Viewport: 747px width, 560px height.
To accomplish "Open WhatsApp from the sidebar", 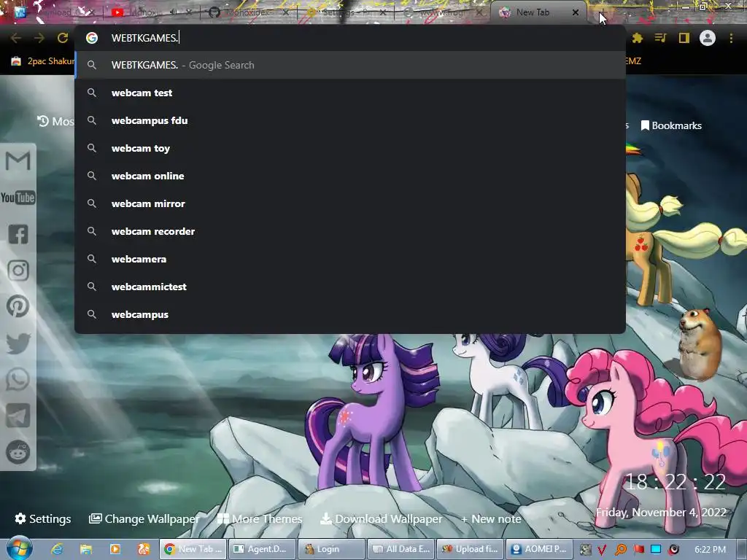I will coord(18,379).
